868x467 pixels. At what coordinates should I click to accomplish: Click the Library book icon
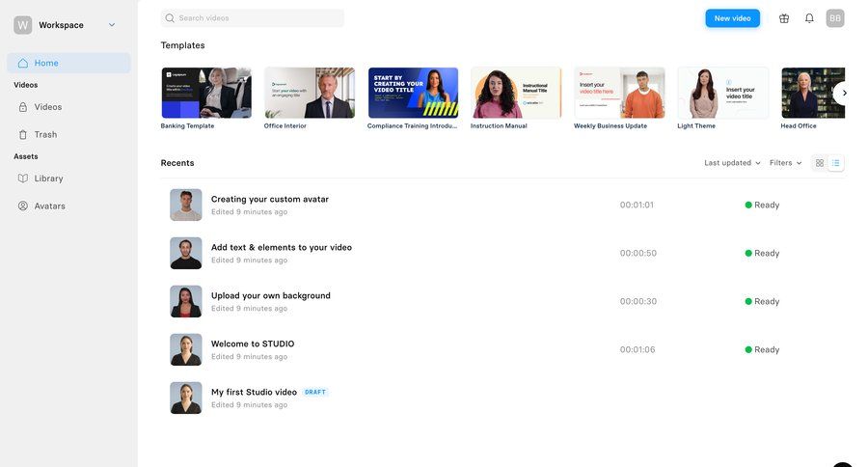(23, 179)
